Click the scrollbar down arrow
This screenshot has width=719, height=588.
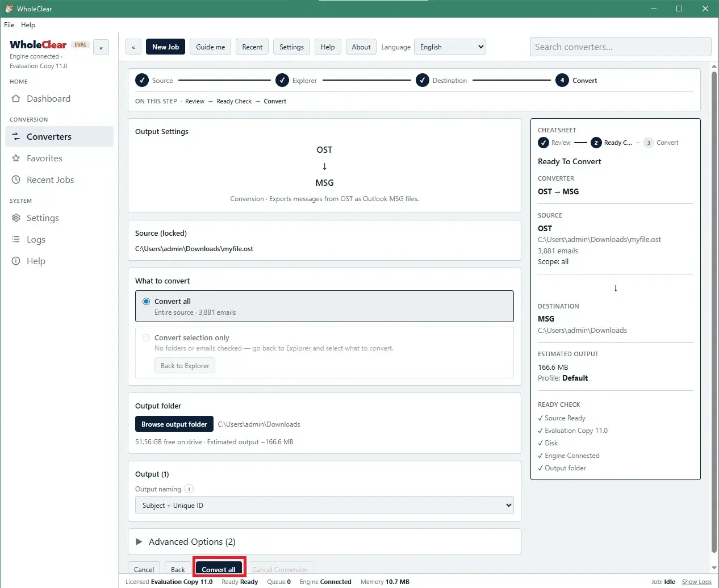[x=714, y=568]
